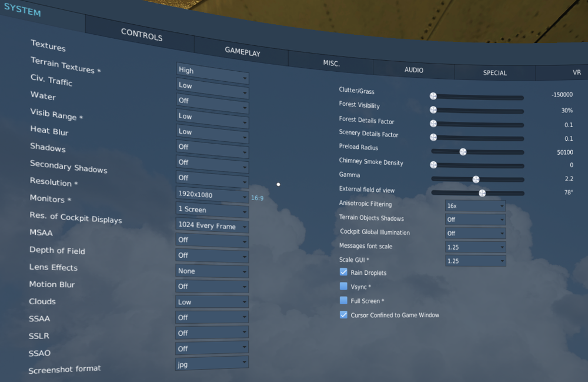Screen dimensions: 588x382
Task: Expand the MSAA dropdown
Action: [x=212, y=240]
